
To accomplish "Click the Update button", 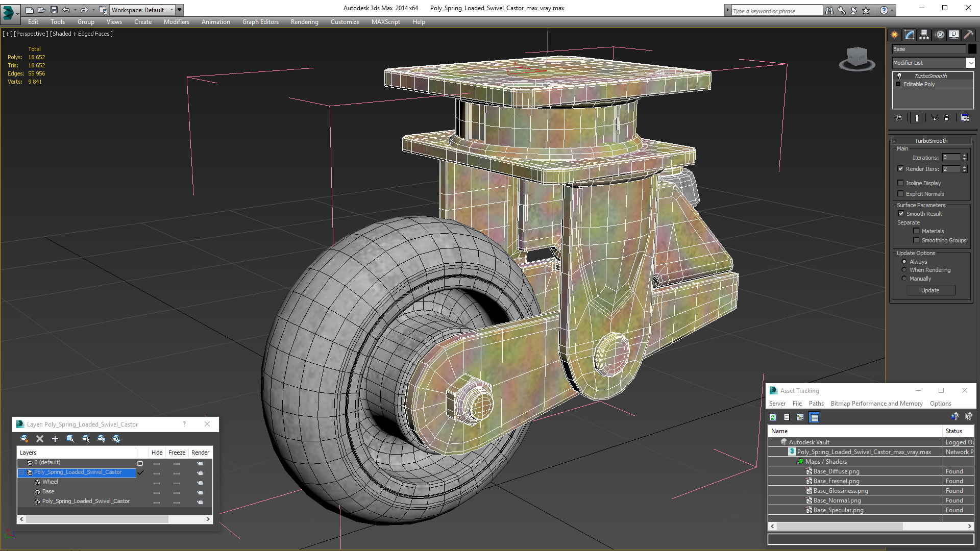I will [x=930, y=290].
